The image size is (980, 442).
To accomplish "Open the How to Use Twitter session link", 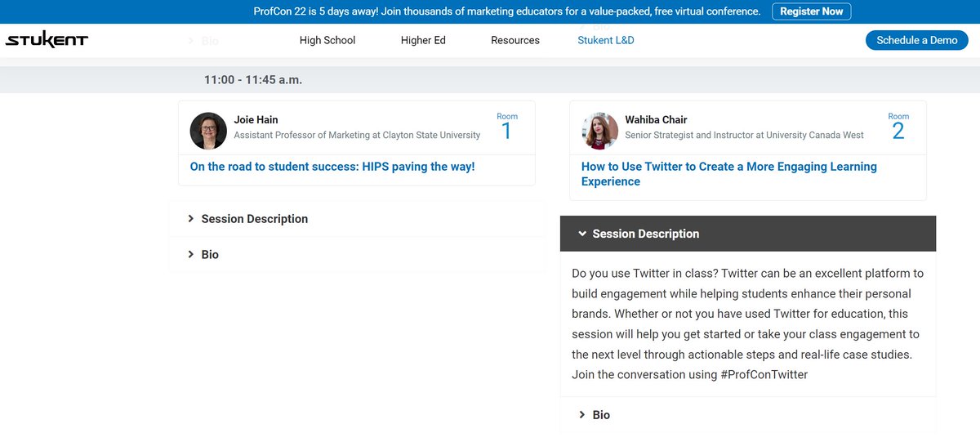I will tap(729, 174).
